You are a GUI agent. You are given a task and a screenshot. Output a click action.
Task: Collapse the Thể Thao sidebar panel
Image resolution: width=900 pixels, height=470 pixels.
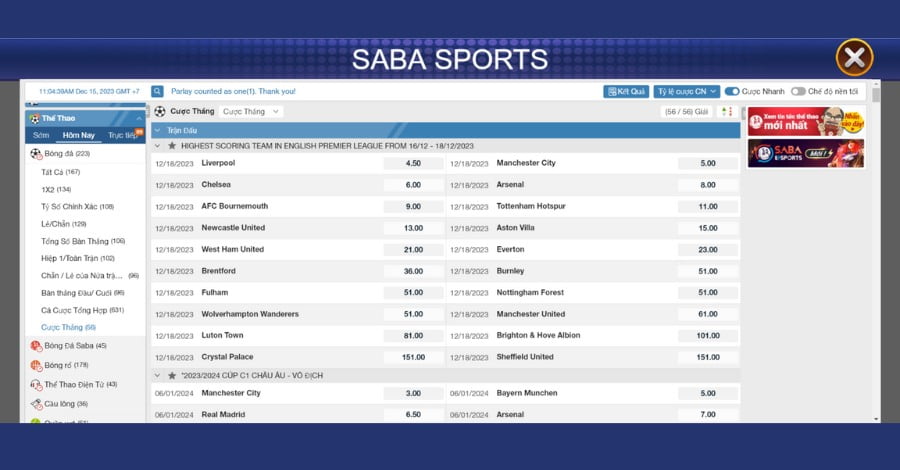point(138,118)
